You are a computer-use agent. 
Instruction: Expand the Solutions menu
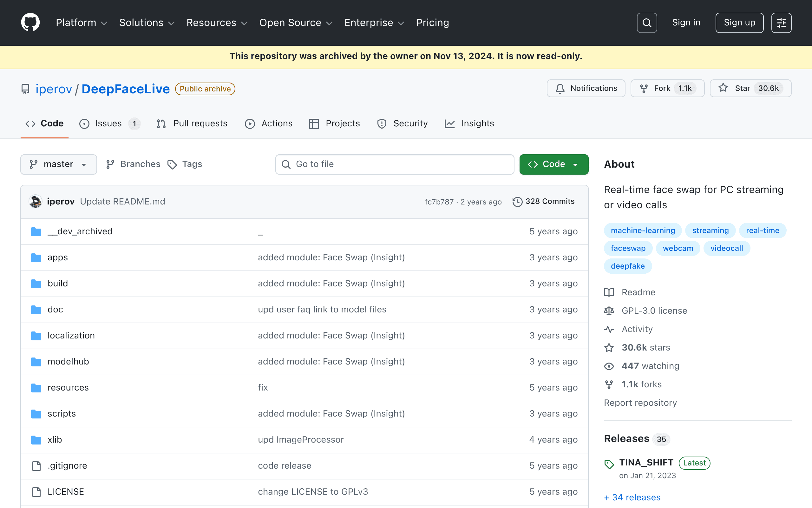pyautogui.click(x=147, y=23)
